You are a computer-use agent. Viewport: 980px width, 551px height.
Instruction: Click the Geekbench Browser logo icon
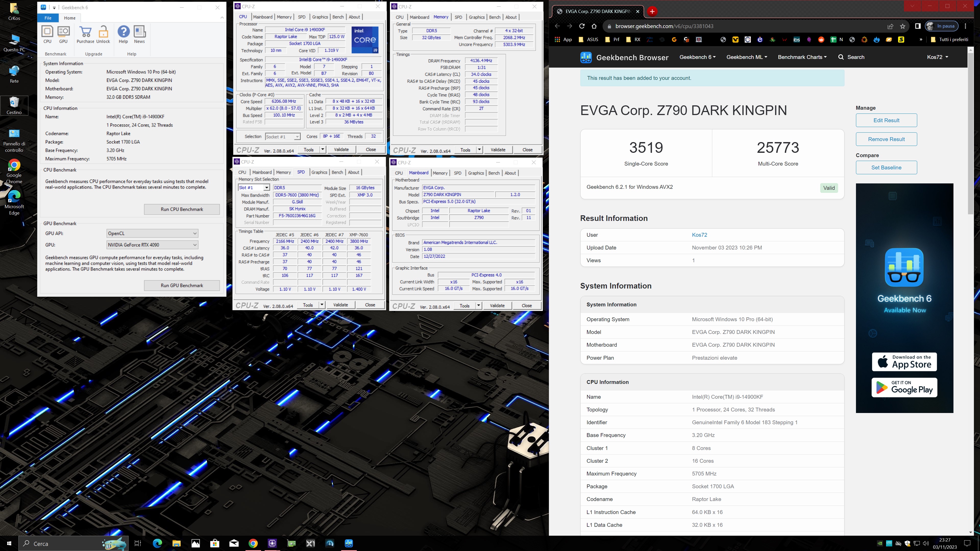586,57
